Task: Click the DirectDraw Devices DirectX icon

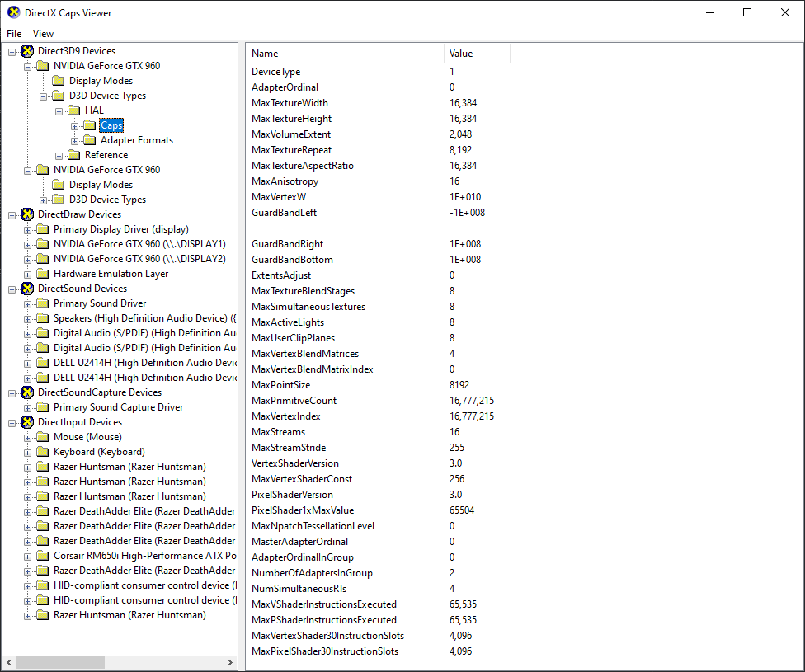Action: pyautogui.click(x=27, y=214)
